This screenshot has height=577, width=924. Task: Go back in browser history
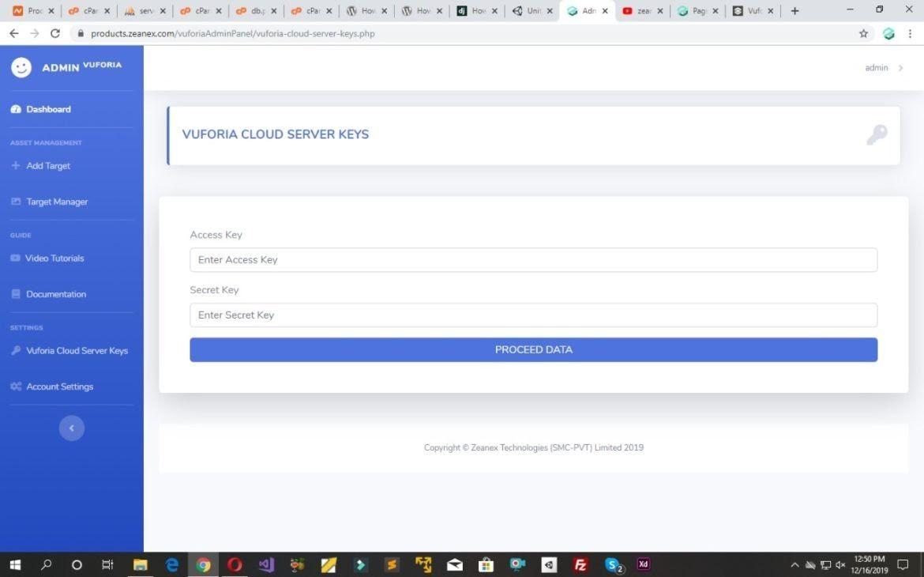click(x=14, y=34)
